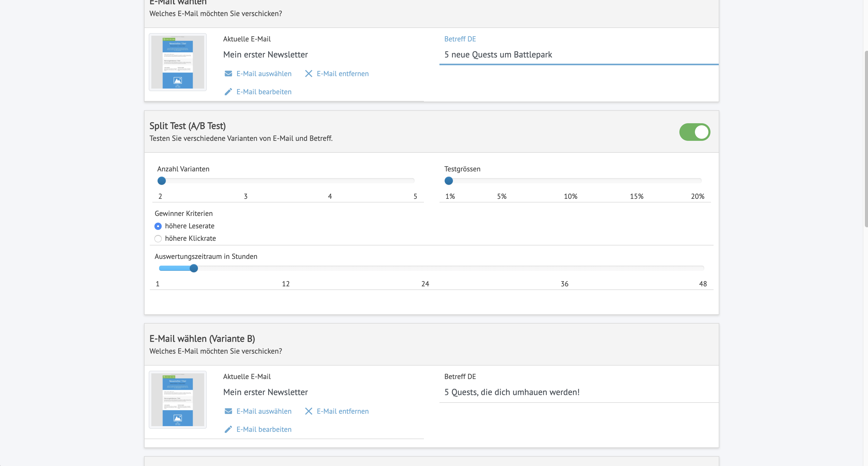Click E-Mail auswählen link in first section

264,74
